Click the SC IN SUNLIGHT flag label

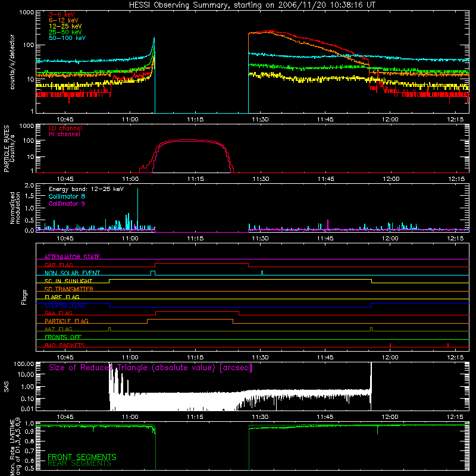(x=68, y=281)
